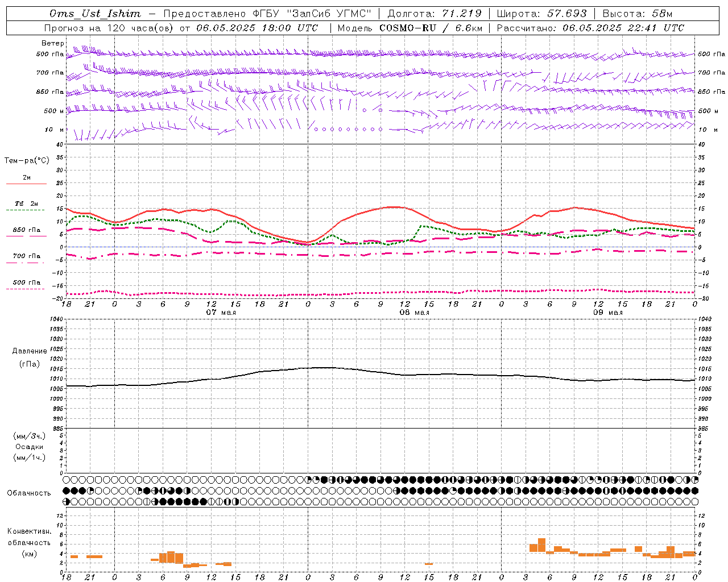Click the station title Oms_Ust_Ishim
This screenshot has height=582, width=728.
[x=95, y=14]
